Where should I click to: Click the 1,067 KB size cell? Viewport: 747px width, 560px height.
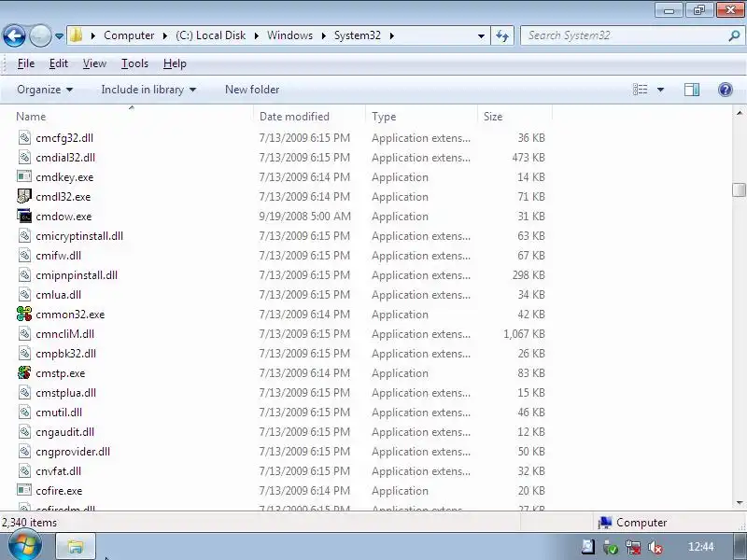click(524, 334)
